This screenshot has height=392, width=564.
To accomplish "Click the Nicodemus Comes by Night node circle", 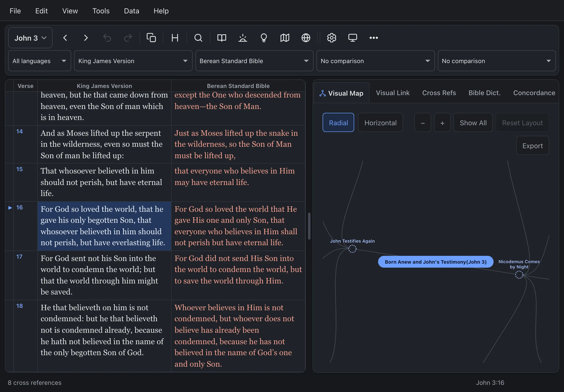I will [x=519, y=275].
